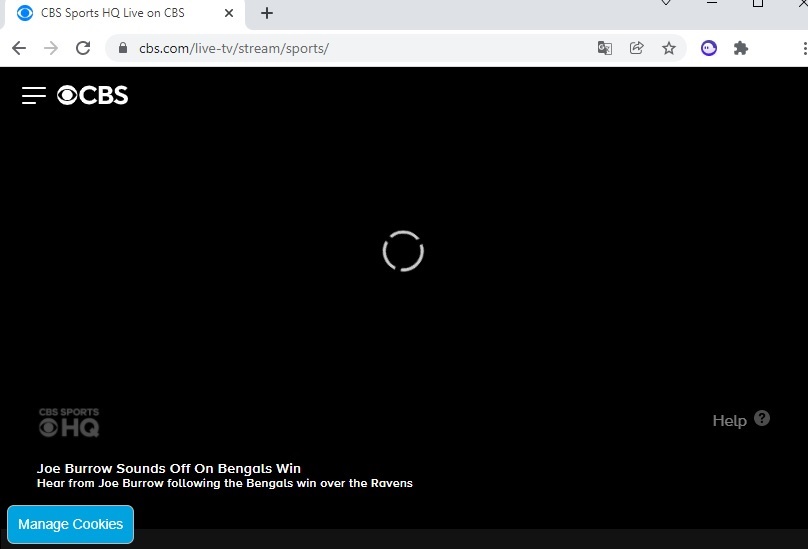
Task: Click 'Joe Burrow Sounds Off On Bengals Win' title
Action: coord(169,469)
